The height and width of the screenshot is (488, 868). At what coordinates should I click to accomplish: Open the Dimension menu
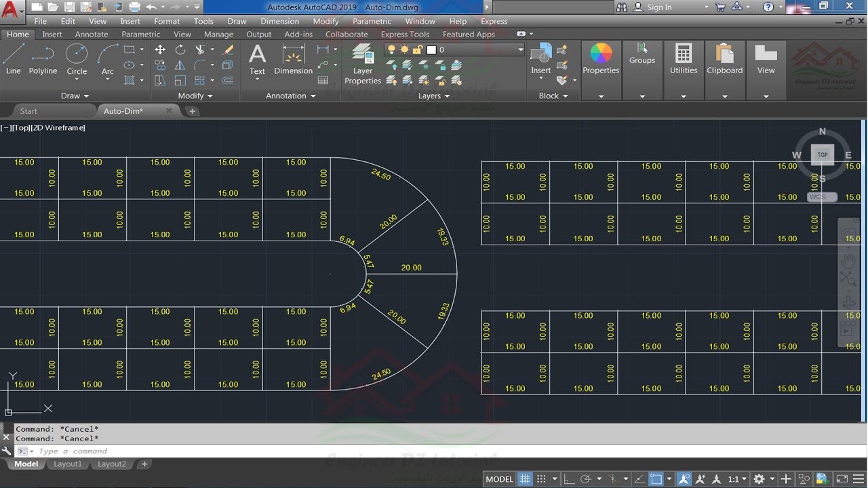coord(279,21)
